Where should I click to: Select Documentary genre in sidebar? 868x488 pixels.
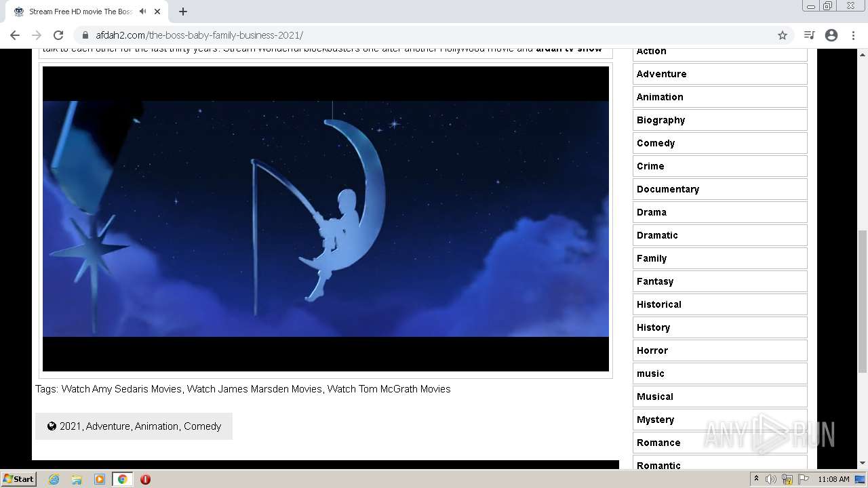point(719,189)
